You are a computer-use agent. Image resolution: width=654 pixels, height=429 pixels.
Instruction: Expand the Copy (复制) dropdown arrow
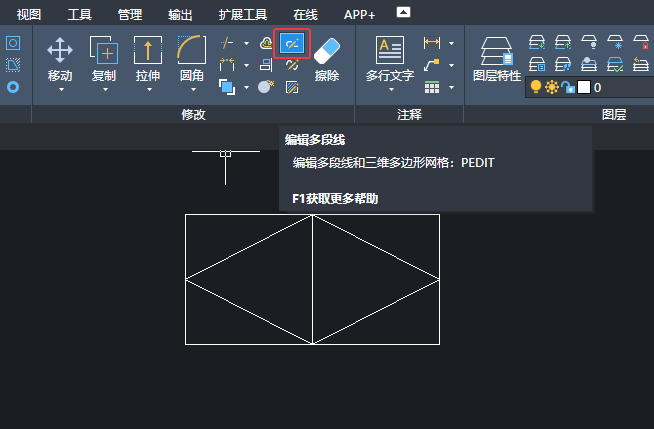point(105,90)
